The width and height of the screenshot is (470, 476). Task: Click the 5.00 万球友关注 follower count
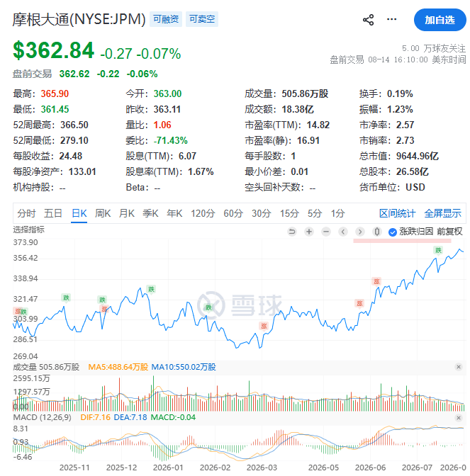[434, 48]
